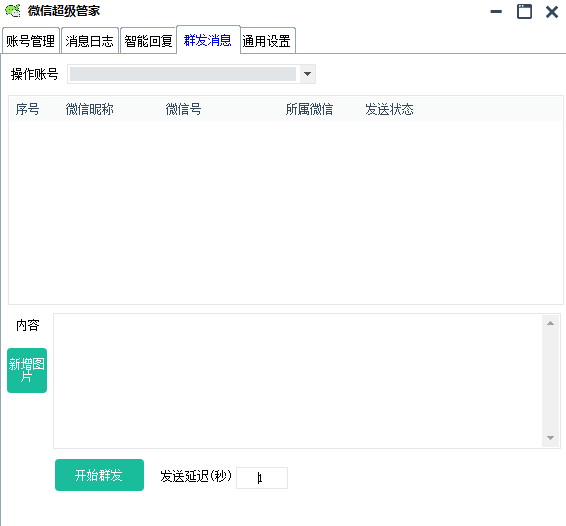This screenshot has height=526, width=566.
Task: Close the 微信超级管家 window
Action: (552, 12)
